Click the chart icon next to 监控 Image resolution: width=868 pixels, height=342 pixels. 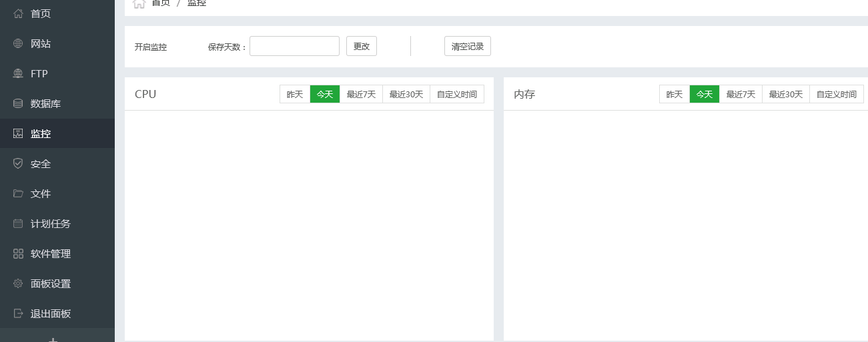point(18,133)
